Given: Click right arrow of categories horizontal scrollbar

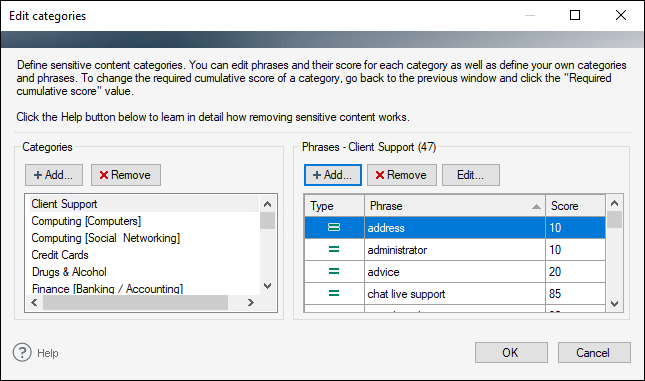Looking at the screenshot, I should tap(251, 302).
